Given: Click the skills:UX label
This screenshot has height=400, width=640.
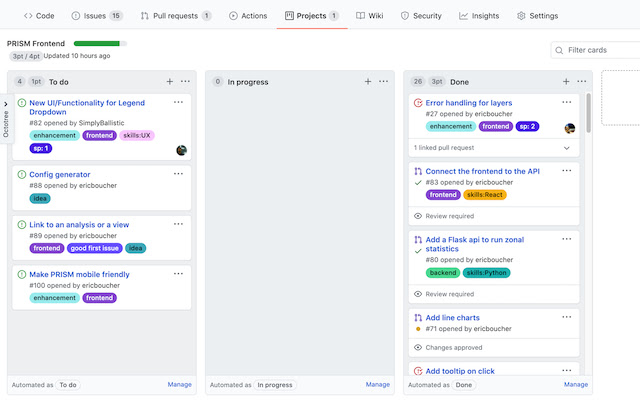Looking at the screenshot, I should click(x=137, y=135).
